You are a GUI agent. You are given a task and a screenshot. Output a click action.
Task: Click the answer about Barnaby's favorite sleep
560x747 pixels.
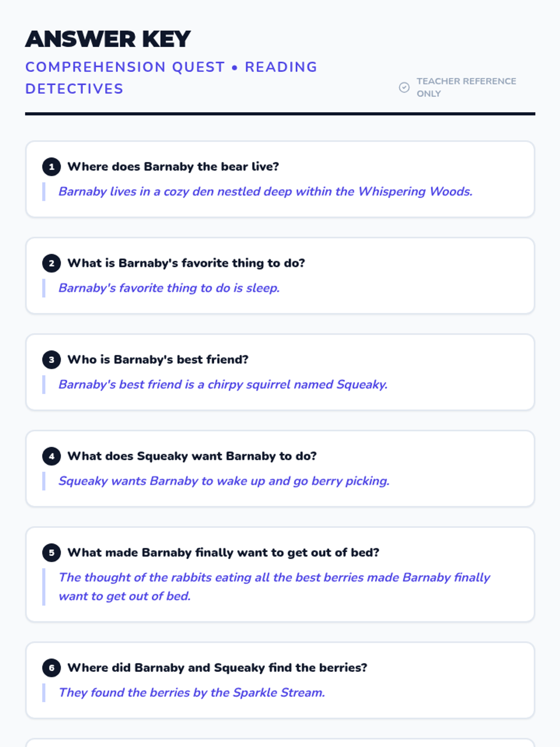169,288
